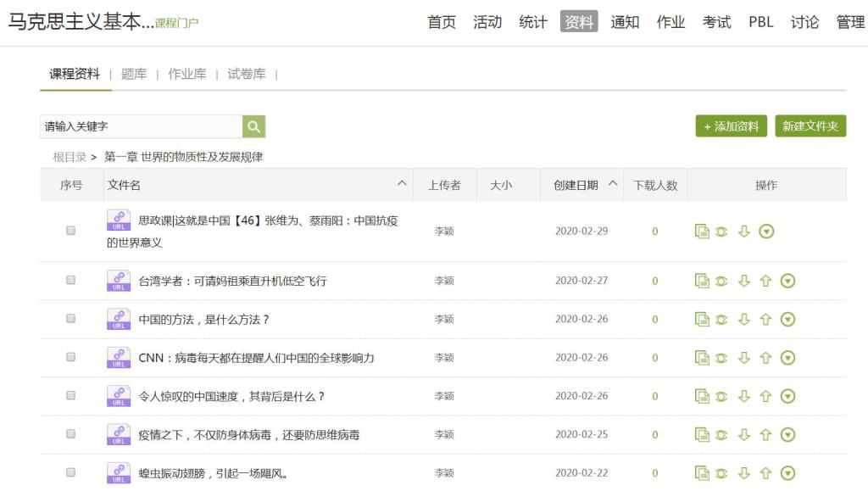Click the 新建文件夹 button
Screen dimensions: 868x491
[x=810, y=126]
